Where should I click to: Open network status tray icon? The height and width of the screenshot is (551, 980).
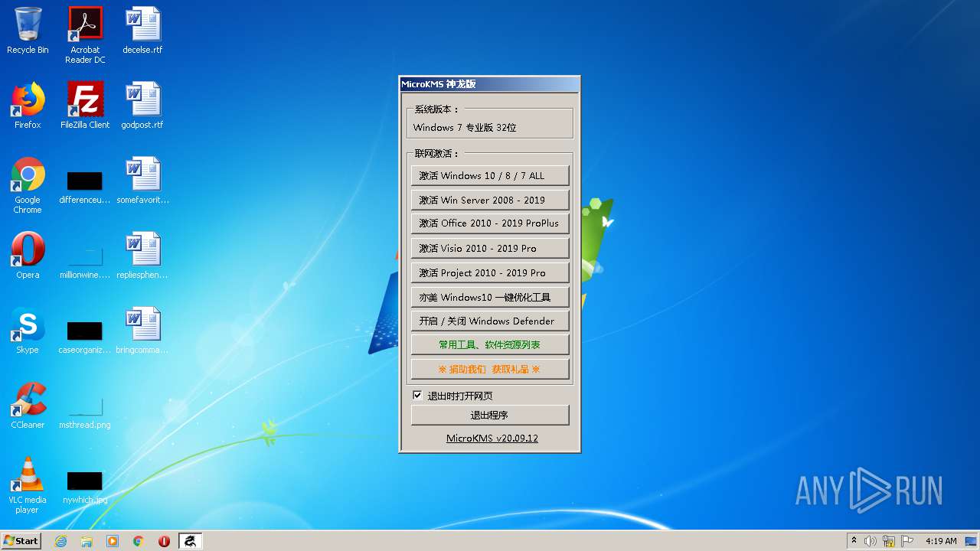point(889,541)
